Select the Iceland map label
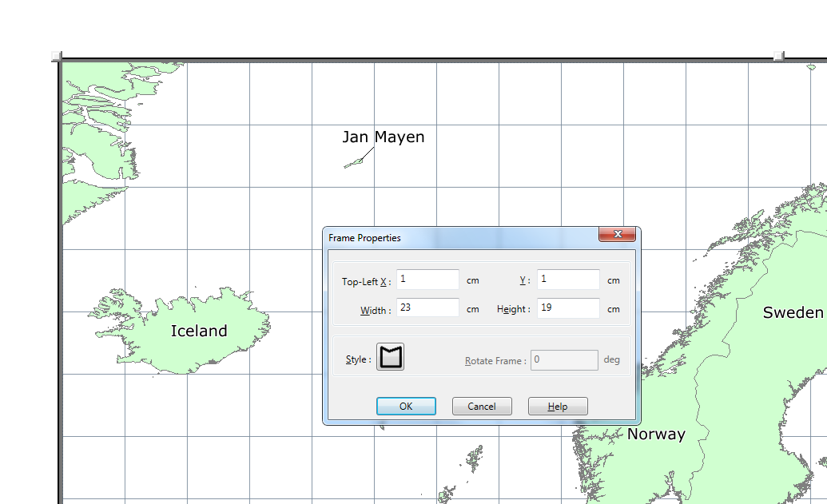The image size is (827, 504). coord(199,331)
